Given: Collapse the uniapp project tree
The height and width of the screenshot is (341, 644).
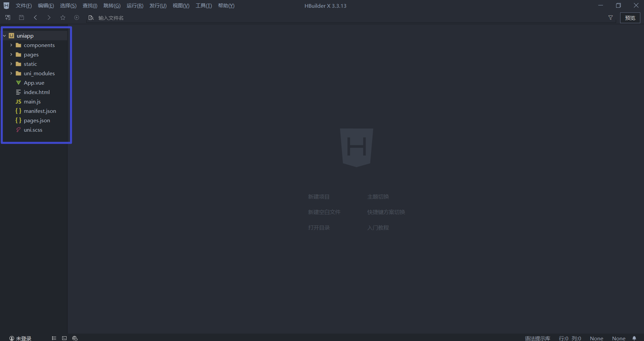Looking at the screenshot, I should click(x=4, y=36).
